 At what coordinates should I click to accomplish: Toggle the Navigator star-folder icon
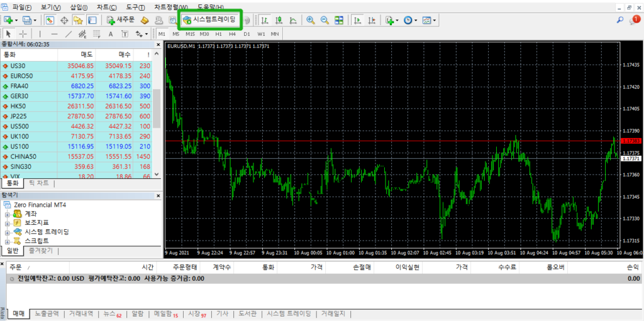pos(78,19)
